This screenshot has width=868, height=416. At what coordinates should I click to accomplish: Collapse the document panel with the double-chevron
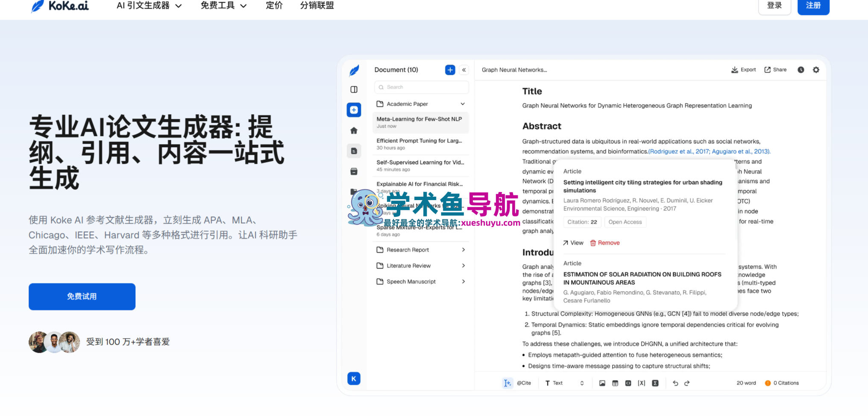click(464, 70)
